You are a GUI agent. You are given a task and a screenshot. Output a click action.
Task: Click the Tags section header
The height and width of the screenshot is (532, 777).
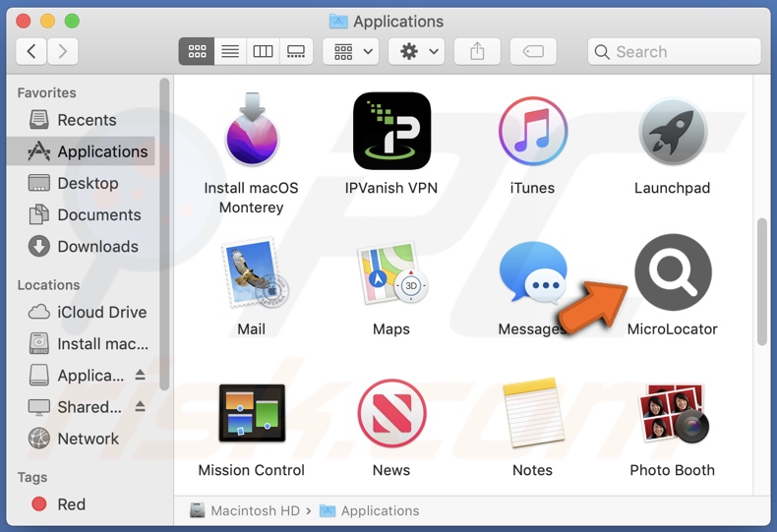(32, 477)
